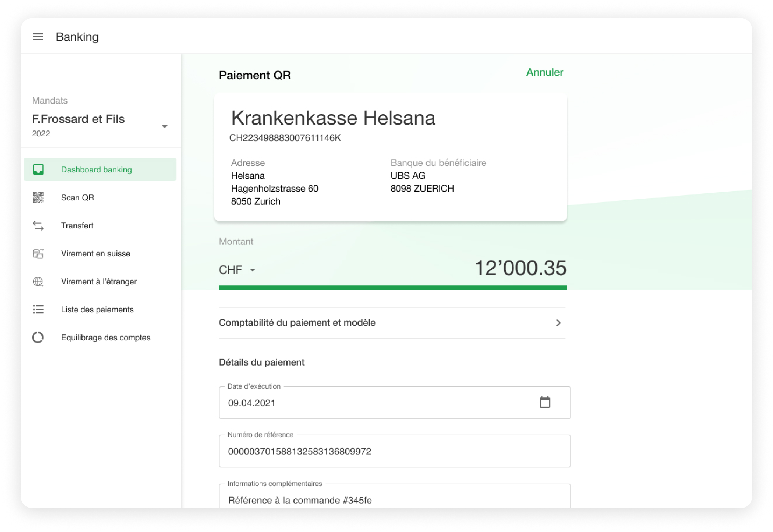The image size is (773, 532).
Task: Click the Informations complémentaires field
Action: tap(395, 497)
